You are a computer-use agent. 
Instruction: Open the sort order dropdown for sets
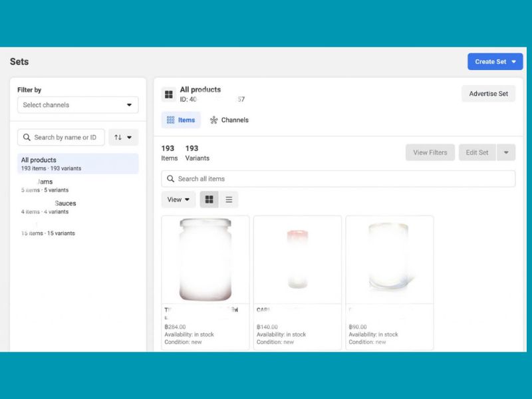pyautogui.click(x=123, y=138)
